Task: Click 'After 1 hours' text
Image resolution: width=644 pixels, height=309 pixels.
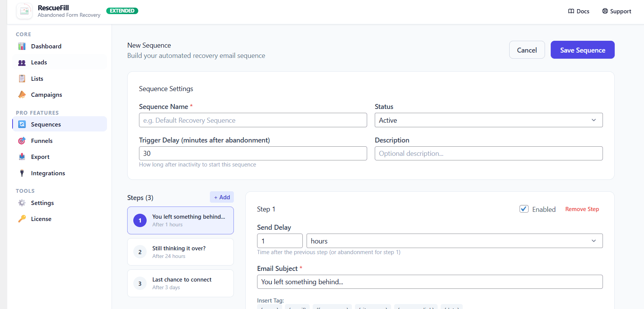Action: tap(167, 224)
